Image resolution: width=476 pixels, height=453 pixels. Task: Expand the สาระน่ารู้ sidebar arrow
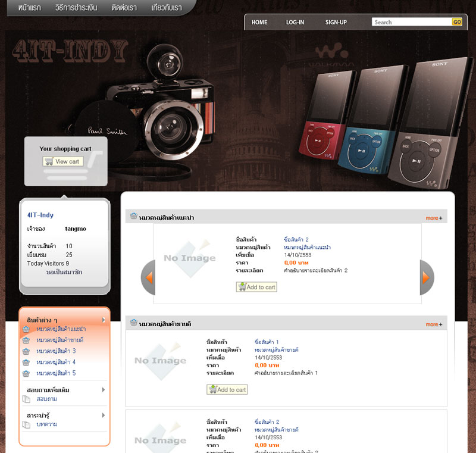click(104, 415)
